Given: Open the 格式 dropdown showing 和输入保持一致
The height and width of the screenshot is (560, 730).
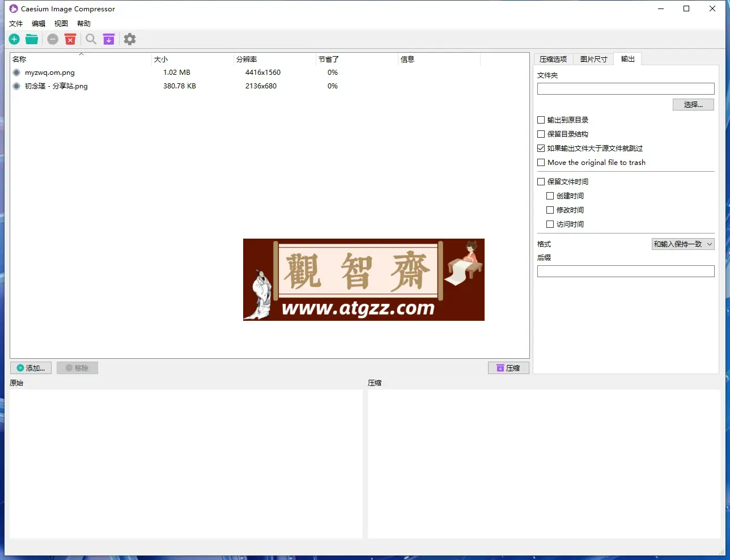Looking at the screenshot, I should pyautogui.click(x=683, y=244).
